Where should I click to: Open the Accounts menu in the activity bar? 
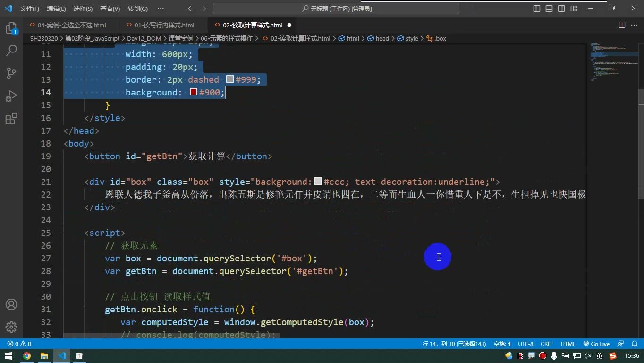coord(11,304)
